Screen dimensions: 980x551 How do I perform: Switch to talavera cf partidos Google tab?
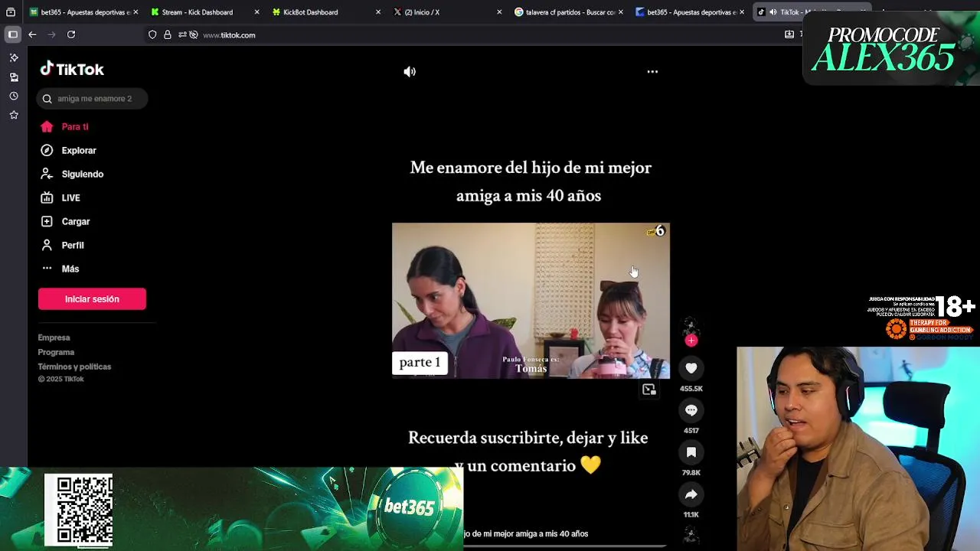click(569, 12)
